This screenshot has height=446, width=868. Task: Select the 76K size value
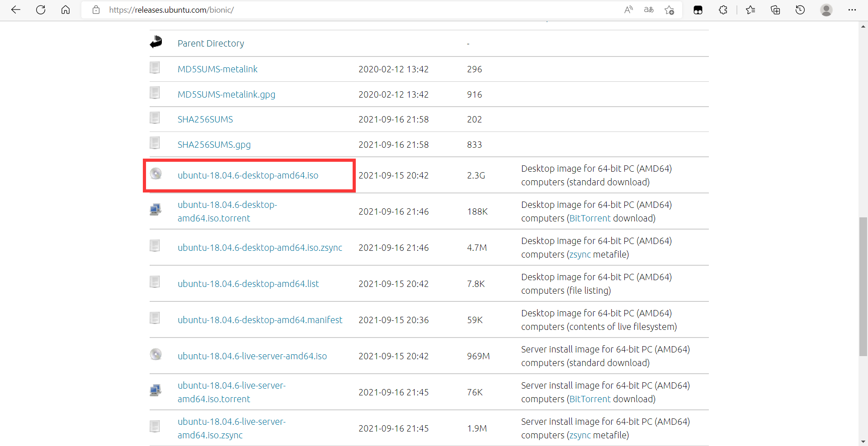(x=475, y=392)
